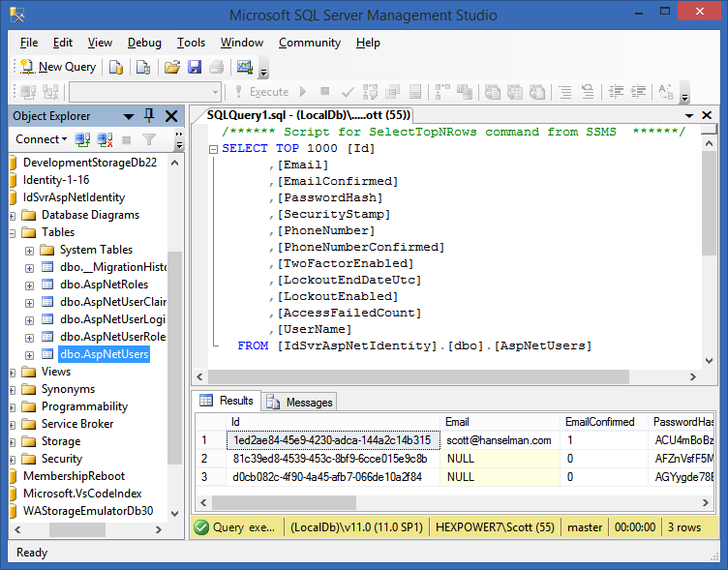The height and width of the screenshot is (570, 728).
Task: Select the Results to Grid icon
Action: click(x=514, y=92)
